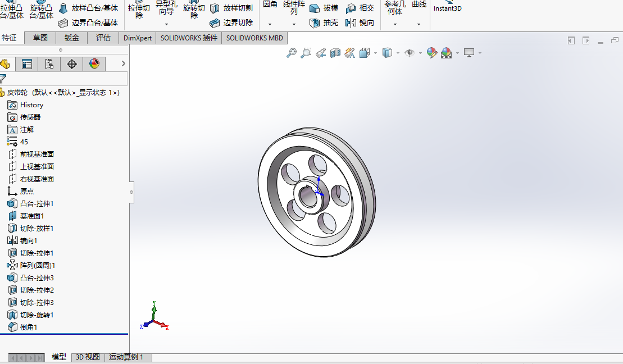This screenshot has height=364, width=623.
Task: Open the PropertyManager panel tab
Action: (x=26, y=64)
